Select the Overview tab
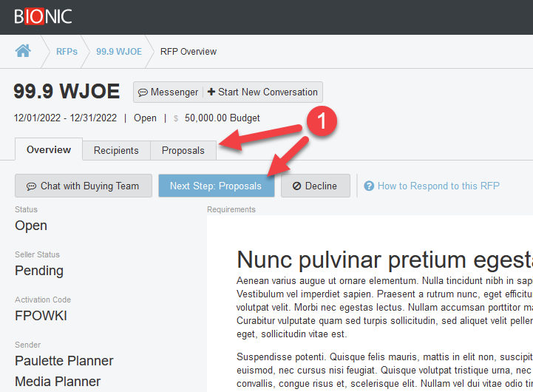533x392 pixels. tap(49, 149)
